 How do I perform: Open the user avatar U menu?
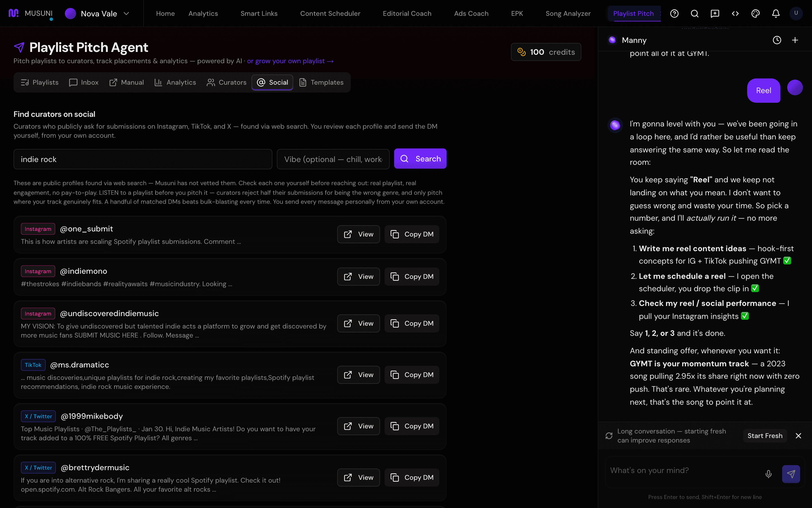pyautogui.click(x=796, y=14)
